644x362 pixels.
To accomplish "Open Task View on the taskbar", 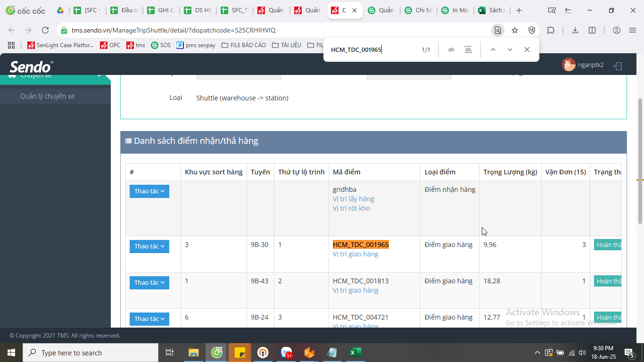I will pyautogui.click(x=170, y=353).
